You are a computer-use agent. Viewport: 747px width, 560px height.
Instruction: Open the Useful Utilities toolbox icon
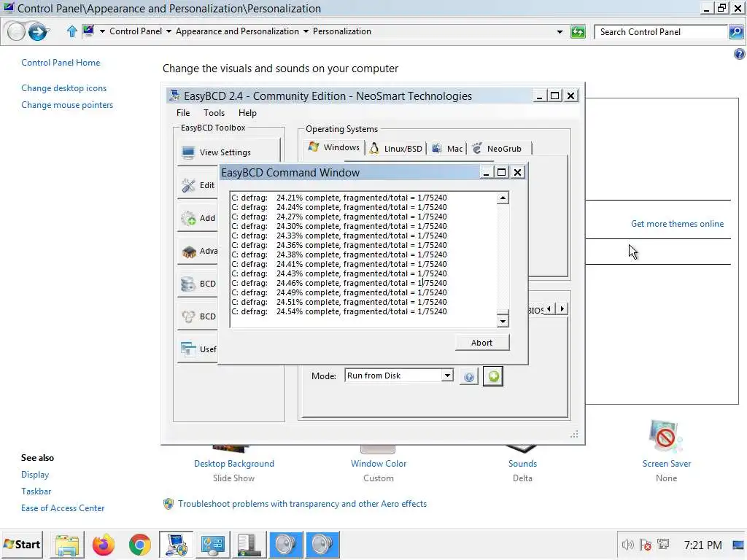[x=189, y=349]
